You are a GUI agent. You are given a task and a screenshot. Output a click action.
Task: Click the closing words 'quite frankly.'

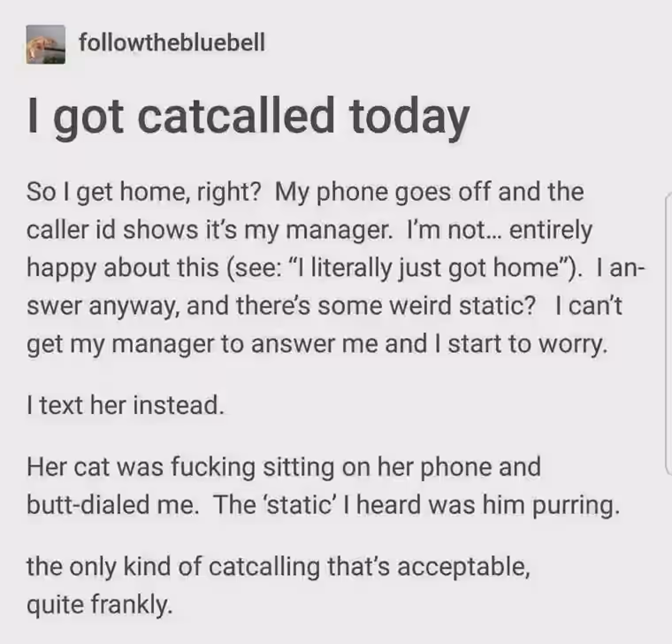point(100,604)
